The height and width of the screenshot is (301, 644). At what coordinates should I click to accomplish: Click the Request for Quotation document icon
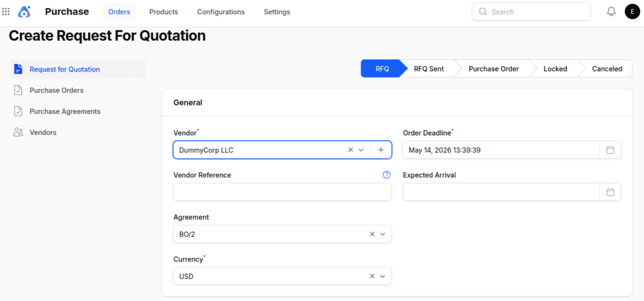[18, 69]
